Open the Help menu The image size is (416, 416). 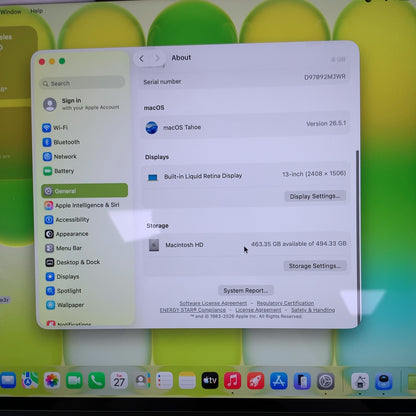pos(37,11)
